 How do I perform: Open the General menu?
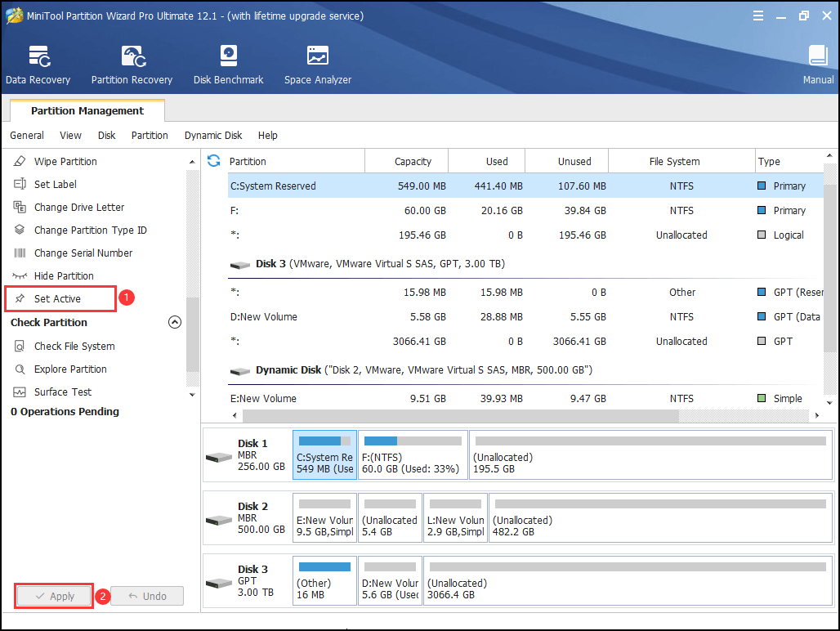27,136
